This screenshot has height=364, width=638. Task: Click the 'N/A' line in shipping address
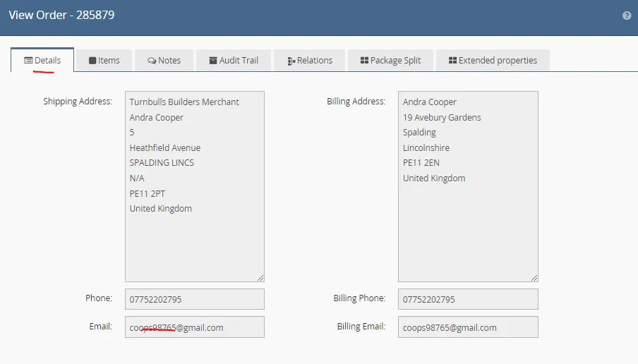pos(137,178)
